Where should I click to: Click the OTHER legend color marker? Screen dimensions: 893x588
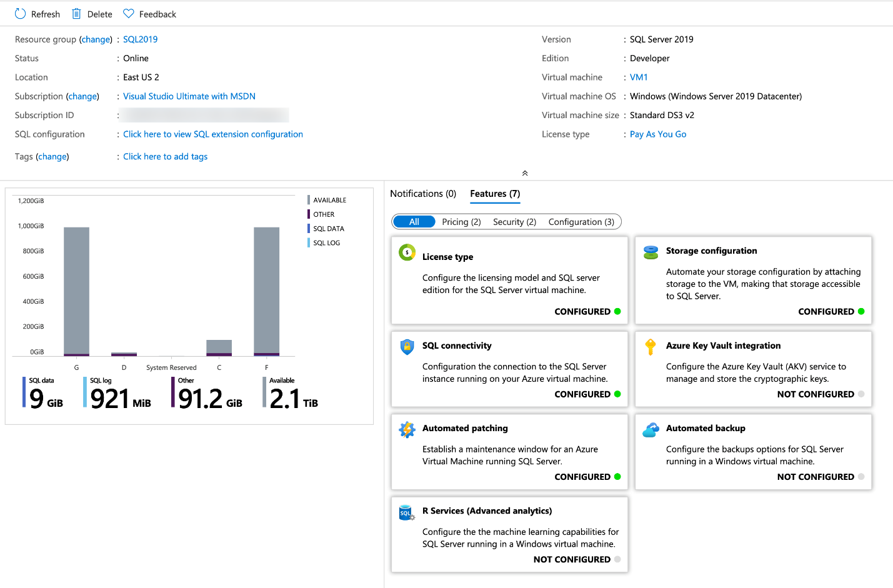(309, 214)
